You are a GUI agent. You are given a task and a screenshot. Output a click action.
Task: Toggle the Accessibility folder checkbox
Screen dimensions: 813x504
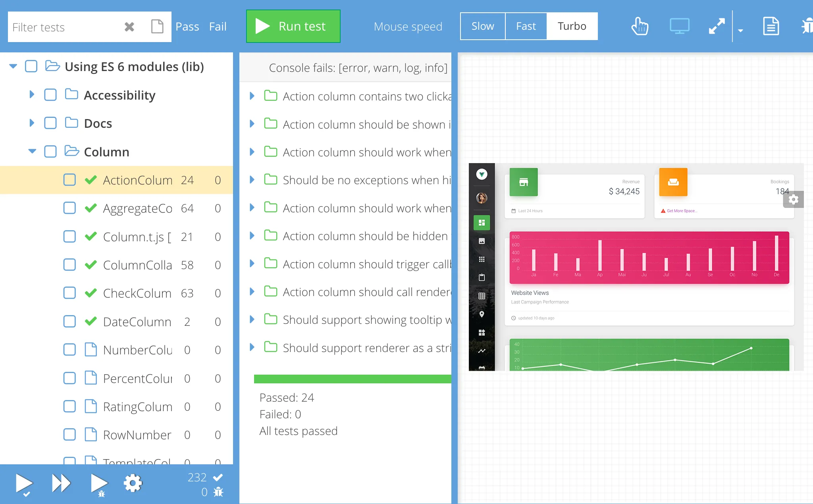[50, 95]
